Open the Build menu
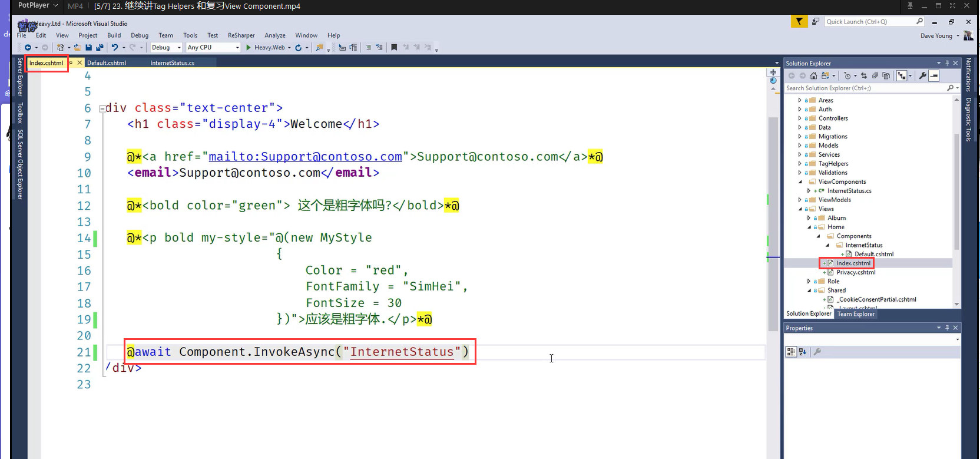 click(114, 35)
